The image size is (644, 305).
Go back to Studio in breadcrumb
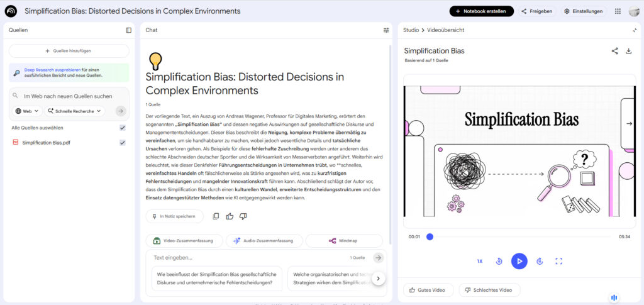click(410, 30)
